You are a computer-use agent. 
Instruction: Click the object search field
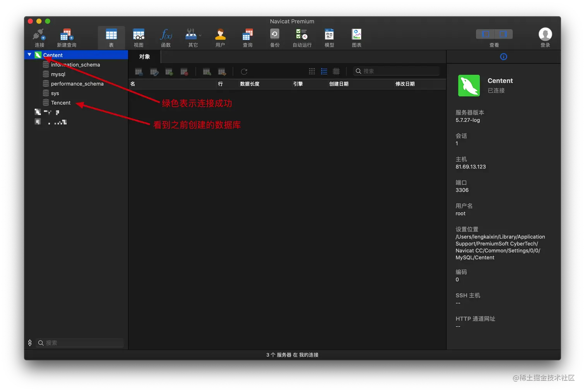pyautogui.click(x=396, y=71)
